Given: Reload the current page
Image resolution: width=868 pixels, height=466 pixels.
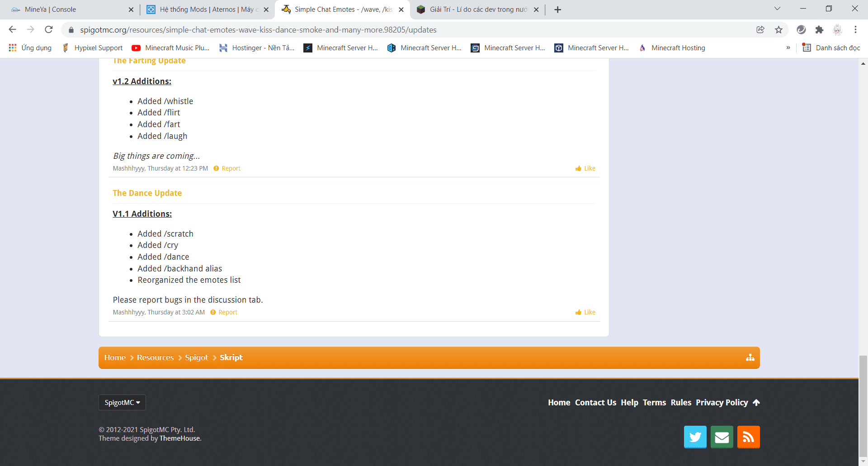Looking at the screenshot, I should coord(49,29).
